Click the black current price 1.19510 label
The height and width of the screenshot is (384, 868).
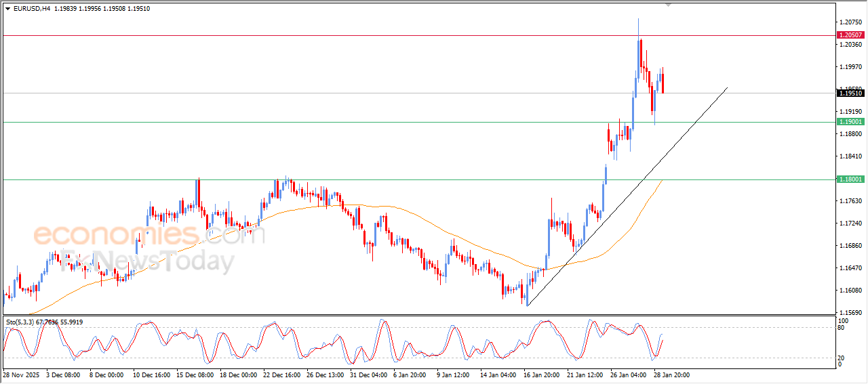click(x=850, y=93)
